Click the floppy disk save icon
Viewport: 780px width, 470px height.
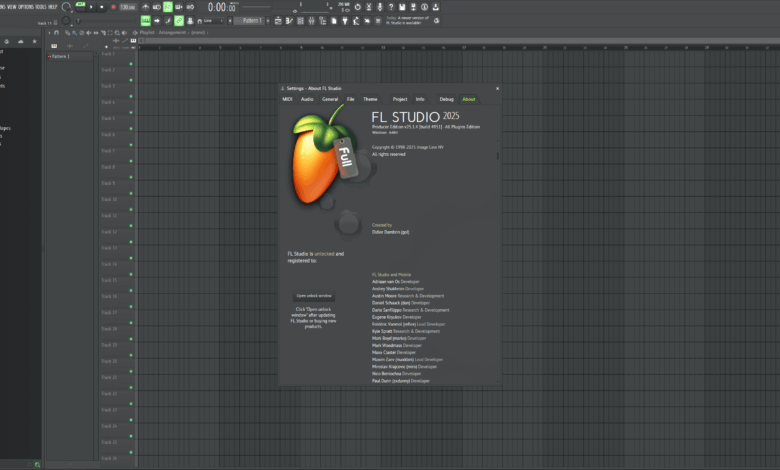[402, 7]
